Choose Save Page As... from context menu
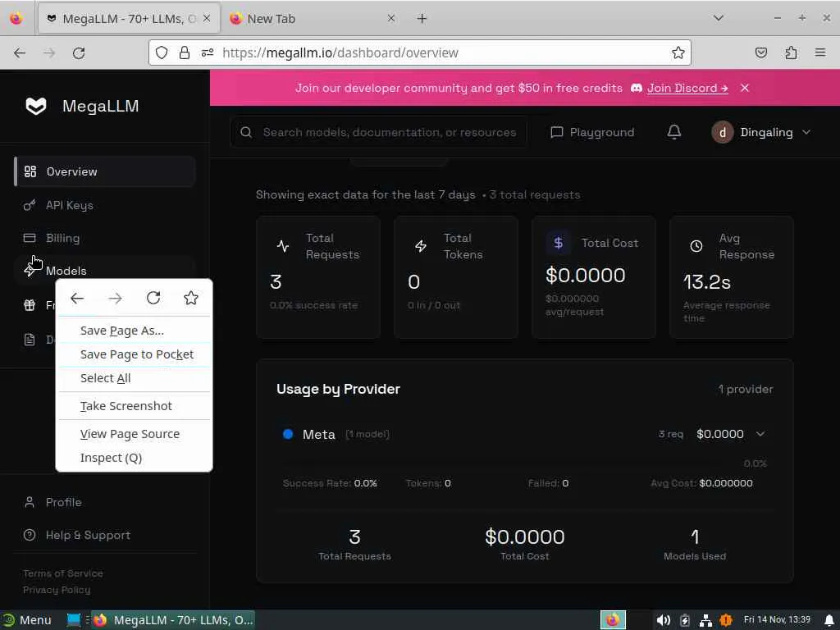 coord(134,331)
